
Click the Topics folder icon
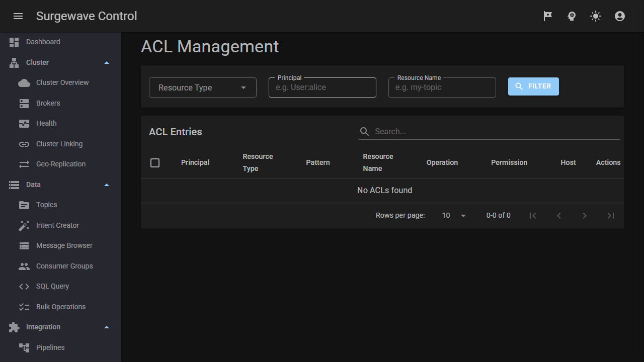click(24, 205)
